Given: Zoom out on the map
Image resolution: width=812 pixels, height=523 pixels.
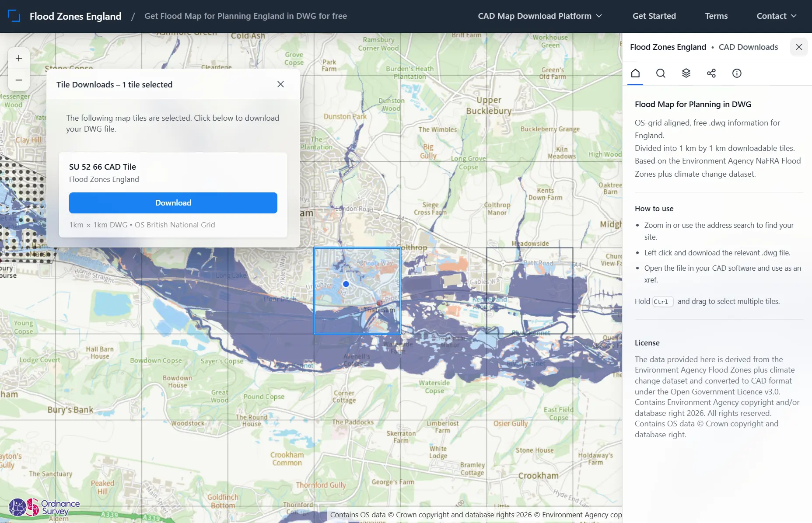Looking at the screenshot, I should [x=19, y=80].
